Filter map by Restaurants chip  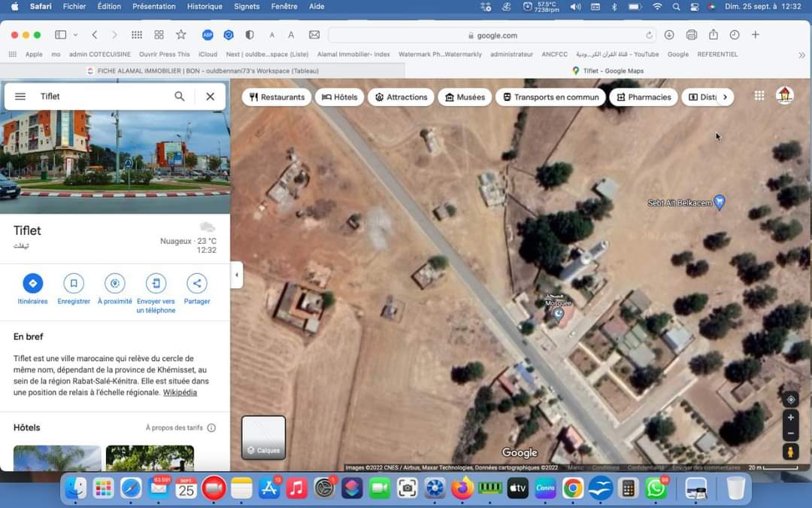[x=277, y=97]
